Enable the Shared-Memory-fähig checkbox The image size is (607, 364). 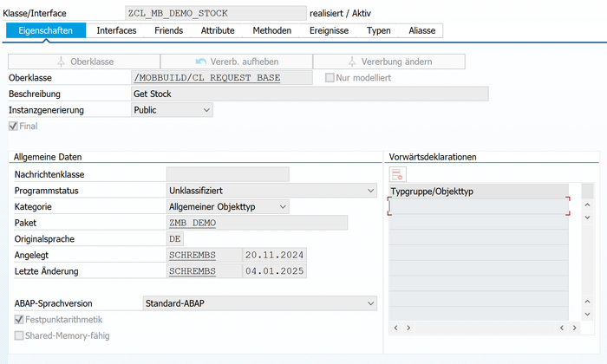click(x=20, y=335)
